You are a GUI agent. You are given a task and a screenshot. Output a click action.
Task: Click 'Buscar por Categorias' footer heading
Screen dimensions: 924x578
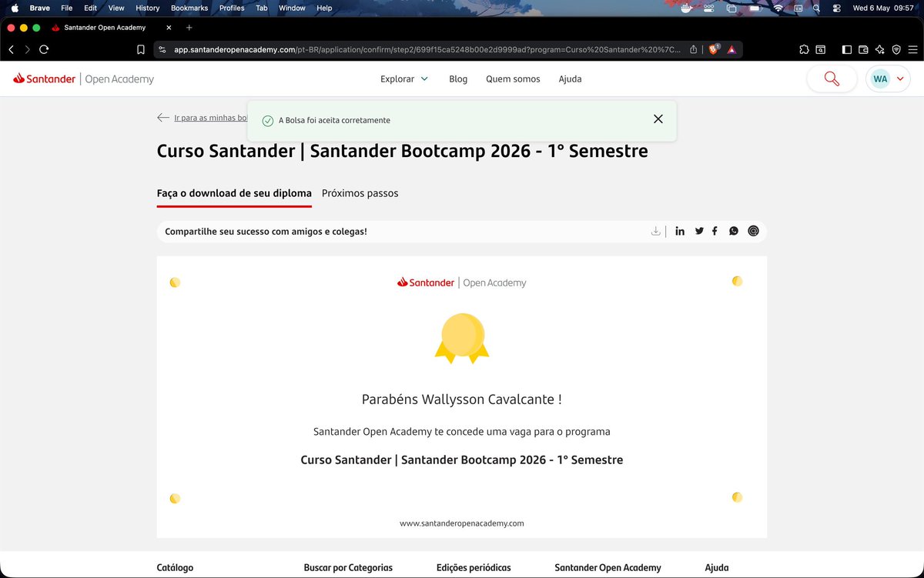pos(348,567)
